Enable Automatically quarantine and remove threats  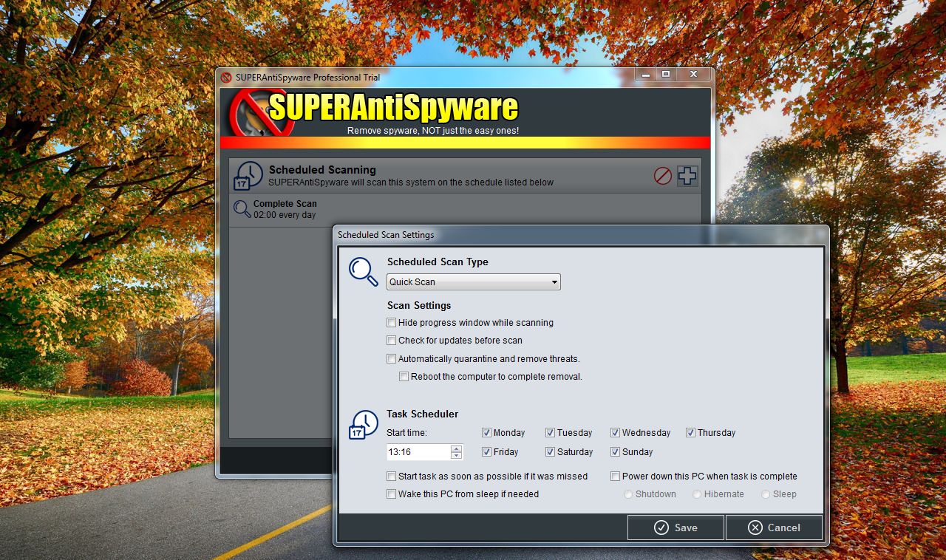pos(392,359)
